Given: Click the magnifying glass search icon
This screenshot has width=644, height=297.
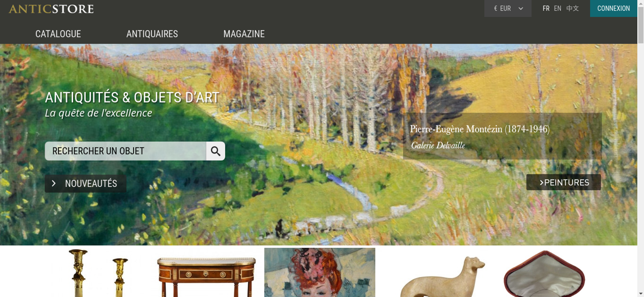Looking at the screenshot, I should pyautogui.click(x=215, y=151).
